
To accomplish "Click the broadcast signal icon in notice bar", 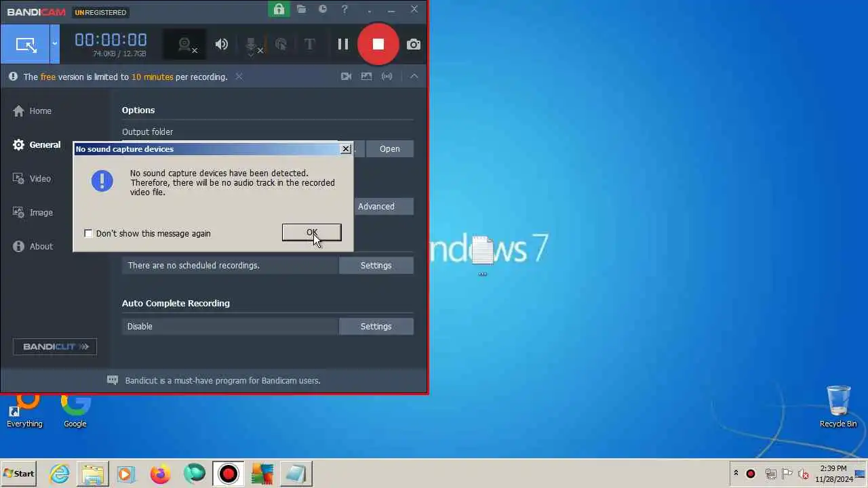I will point(387,77).
